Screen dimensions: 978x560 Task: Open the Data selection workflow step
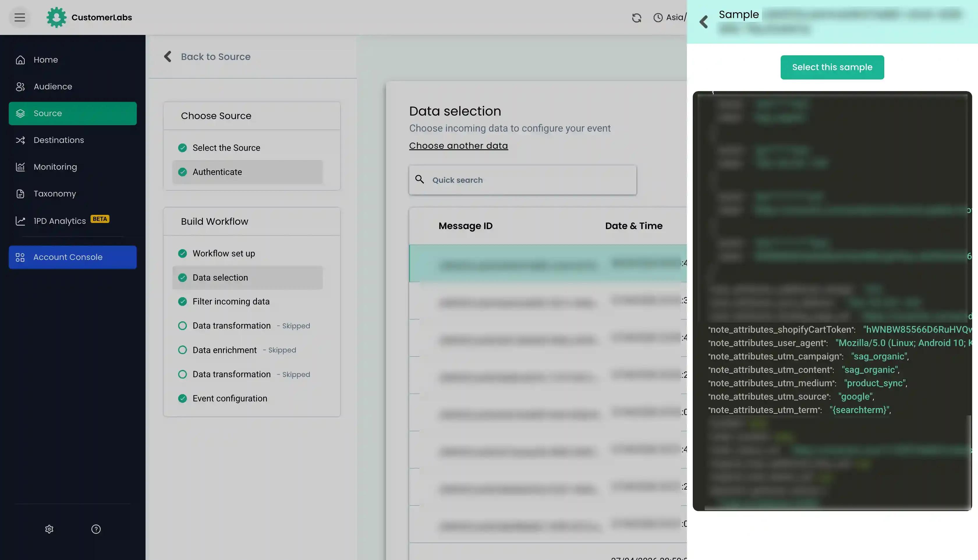[x=247, y=278]
